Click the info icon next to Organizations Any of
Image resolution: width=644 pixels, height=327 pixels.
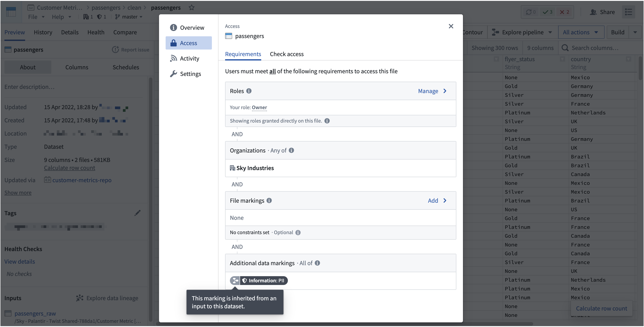291,150
